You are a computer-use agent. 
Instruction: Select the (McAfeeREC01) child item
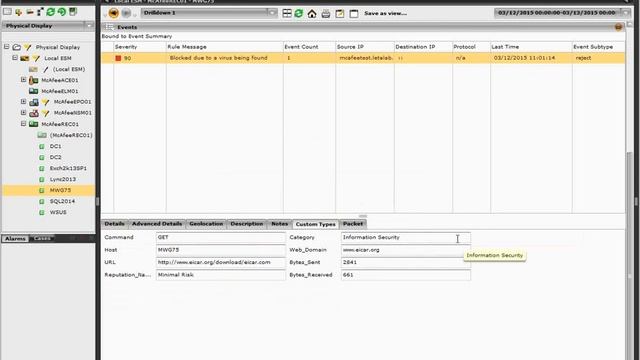point(71,135)
